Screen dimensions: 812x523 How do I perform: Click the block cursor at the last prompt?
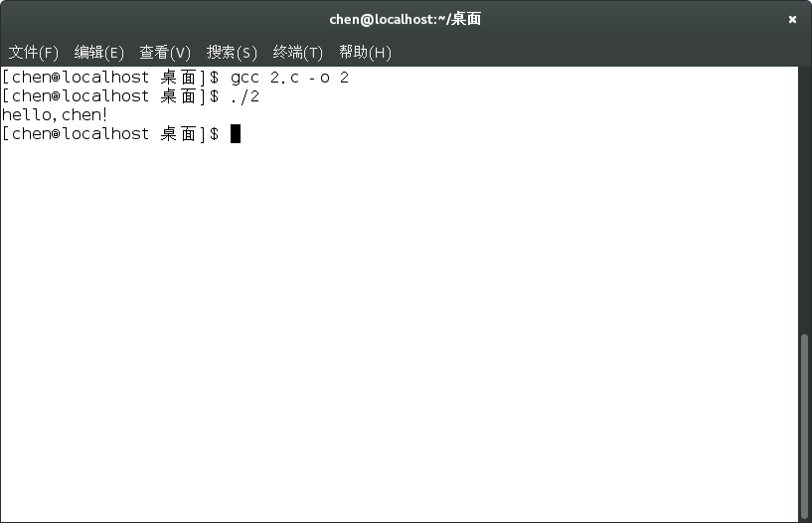coord(236,134)
